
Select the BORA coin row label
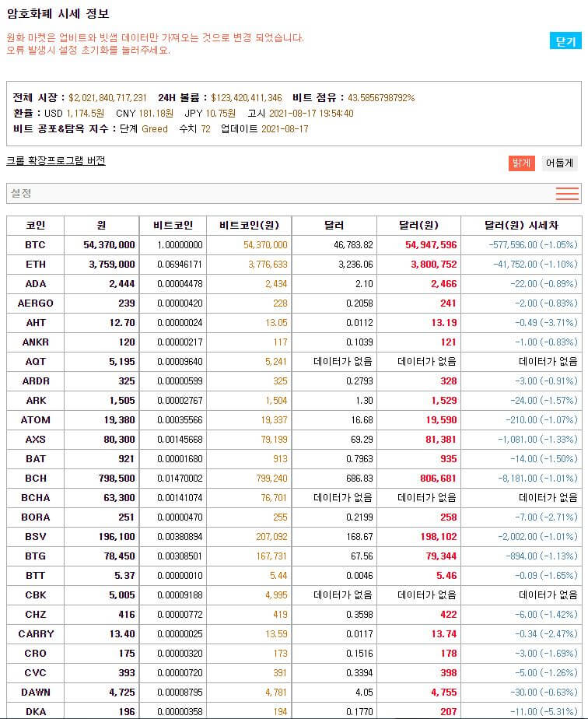pyautogui.click(x=35, y=517)
